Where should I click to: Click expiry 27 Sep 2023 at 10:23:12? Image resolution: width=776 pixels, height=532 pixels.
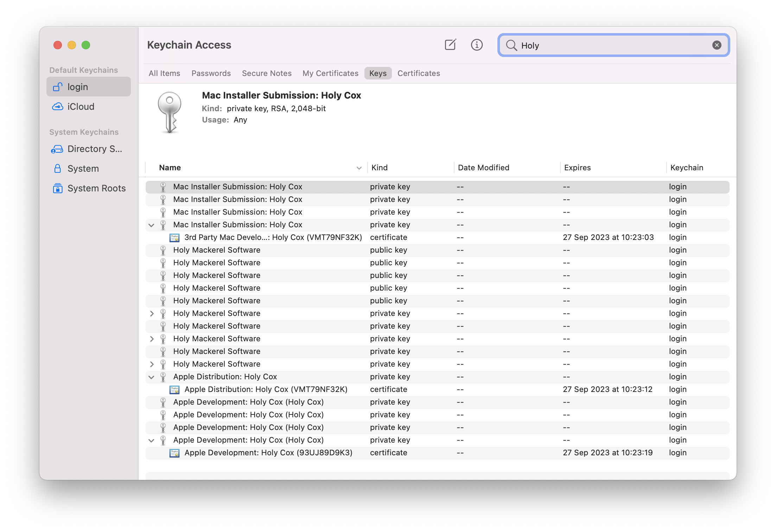click(x=608, y=389)
